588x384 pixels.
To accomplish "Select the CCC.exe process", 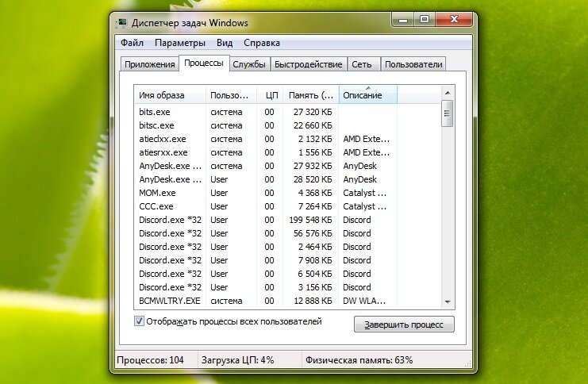I will point(287,206).
